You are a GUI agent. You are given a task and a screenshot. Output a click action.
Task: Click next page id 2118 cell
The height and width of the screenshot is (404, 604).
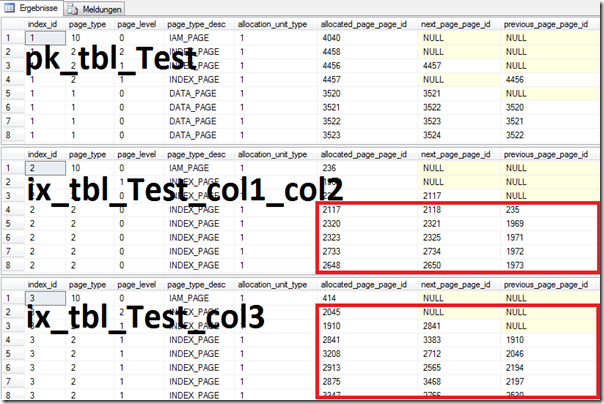click(x=458, y=210)
